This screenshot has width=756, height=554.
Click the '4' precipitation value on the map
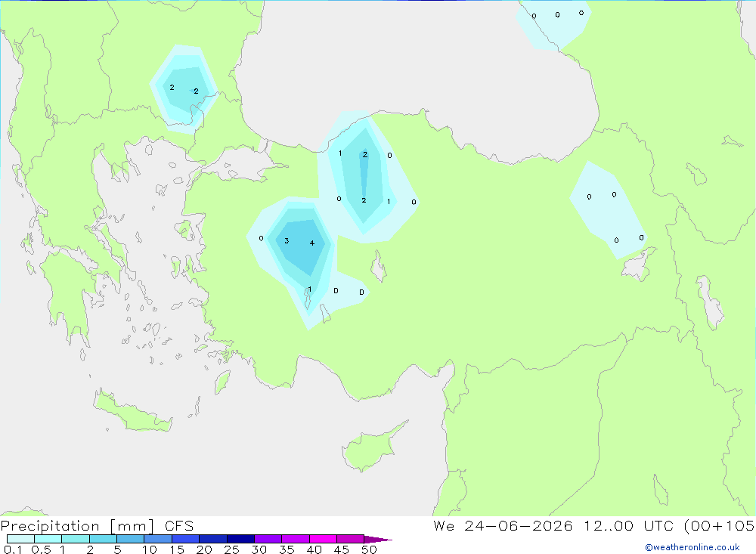[x=312, y=243]
